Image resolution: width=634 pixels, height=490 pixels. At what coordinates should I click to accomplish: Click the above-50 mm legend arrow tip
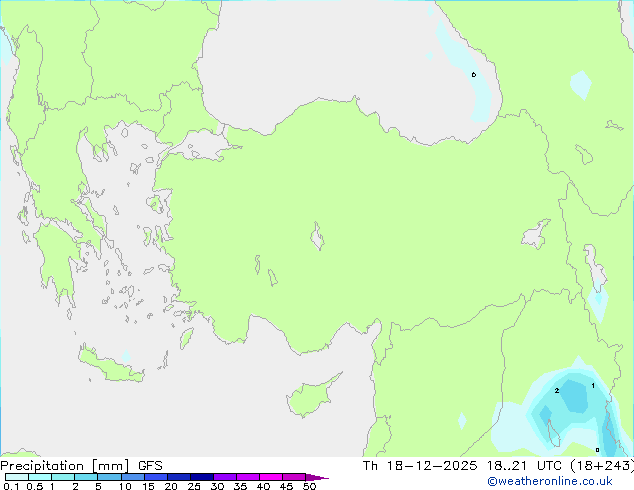coord(317,477)
